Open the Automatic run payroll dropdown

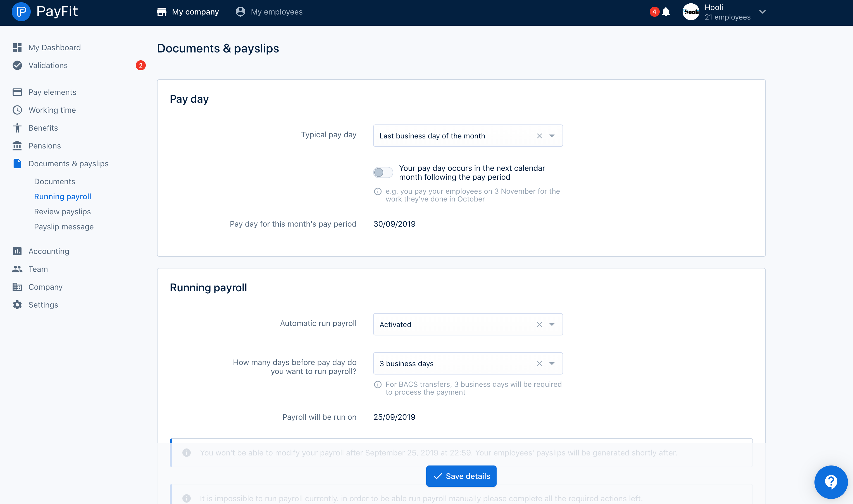point(552,324)
